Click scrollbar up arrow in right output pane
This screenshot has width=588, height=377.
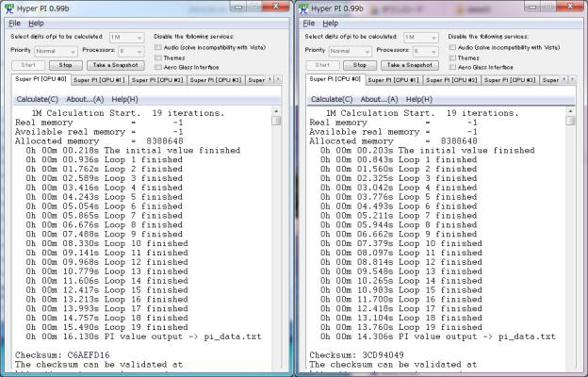coord(571,111)
